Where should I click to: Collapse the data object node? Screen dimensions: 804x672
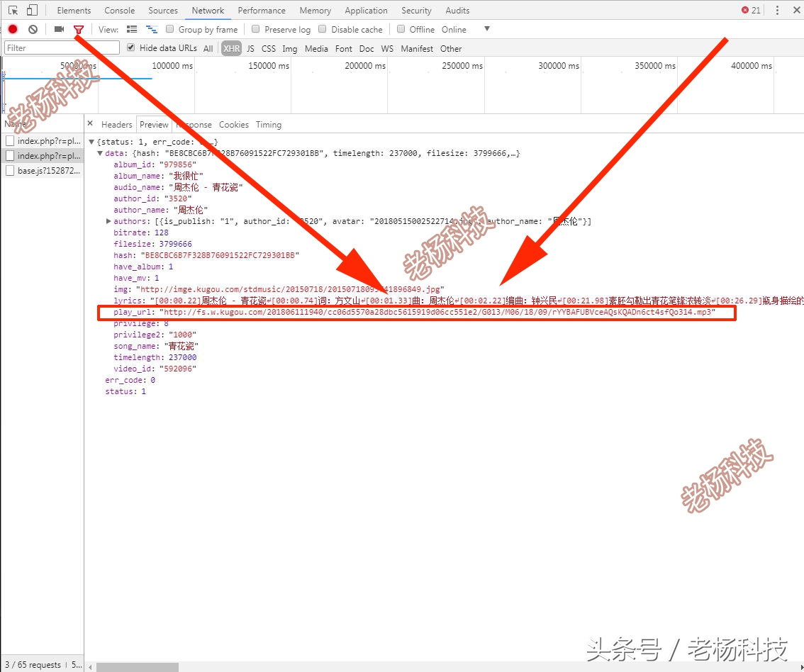100,152
